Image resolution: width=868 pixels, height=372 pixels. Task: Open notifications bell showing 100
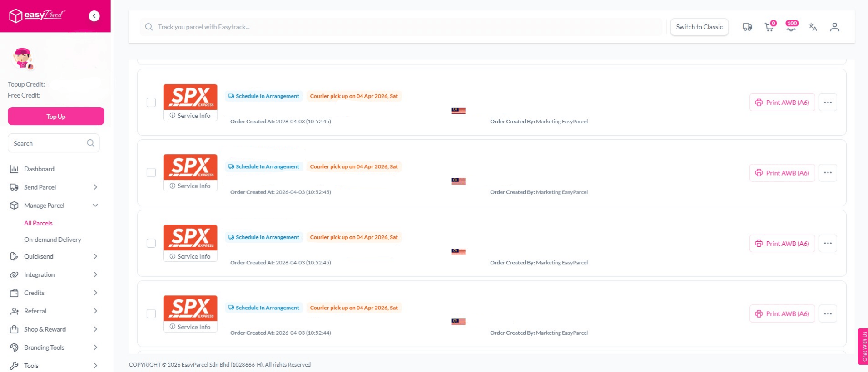pyautogui.click(x=791, y=27)
